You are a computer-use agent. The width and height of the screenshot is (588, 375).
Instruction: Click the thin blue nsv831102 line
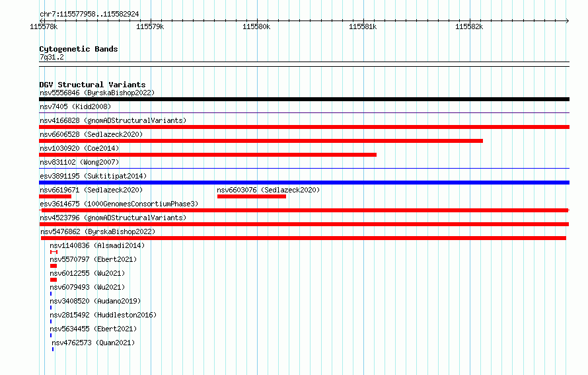(304, 168)
